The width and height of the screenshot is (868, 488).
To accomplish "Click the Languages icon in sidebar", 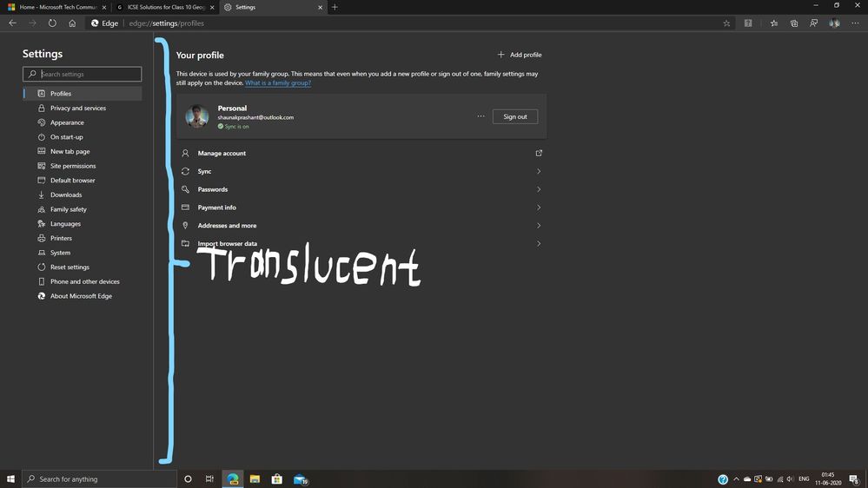I will 42,223.
